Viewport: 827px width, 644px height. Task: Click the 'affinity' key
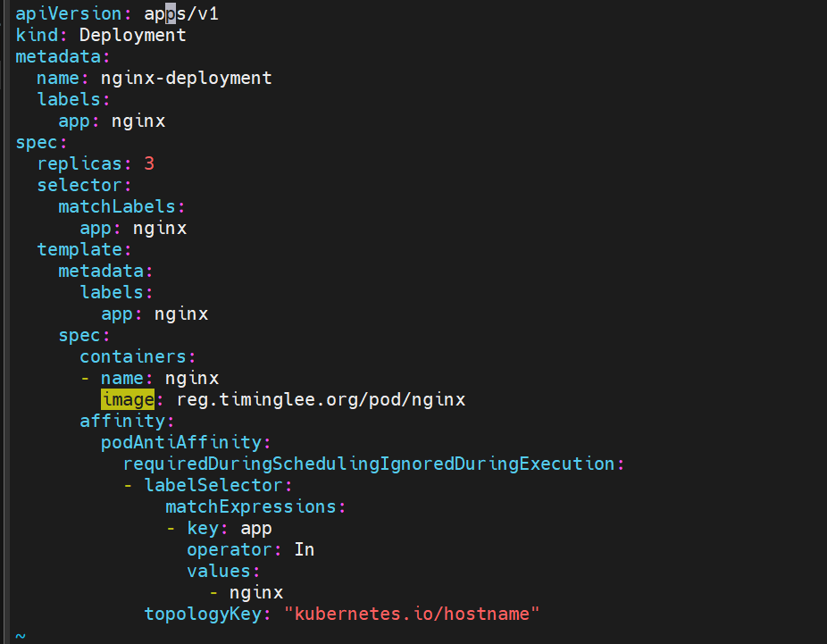pyautogui.click(x=122, y=421)
